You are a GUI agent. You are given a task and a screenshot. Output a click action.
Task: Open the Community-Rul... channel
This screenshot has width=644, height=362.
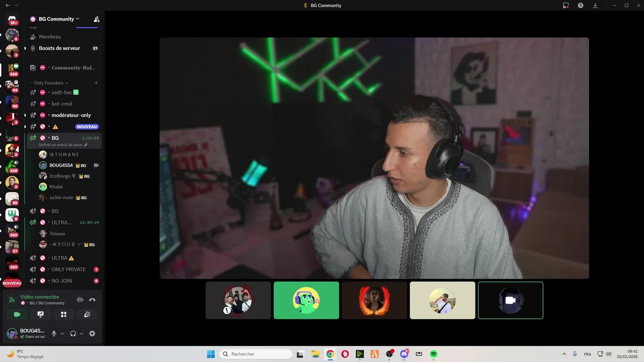click(64, 67)
